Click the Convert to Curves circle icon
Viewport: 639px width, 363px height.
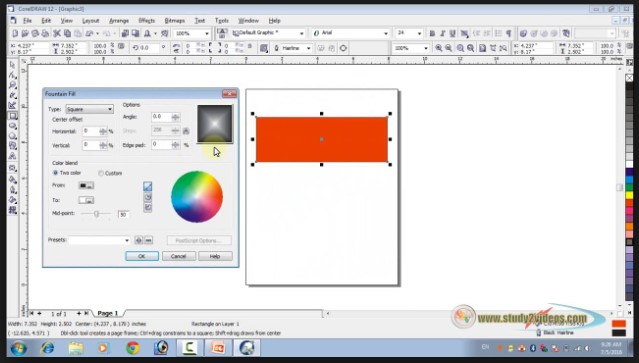click(343, 48)
